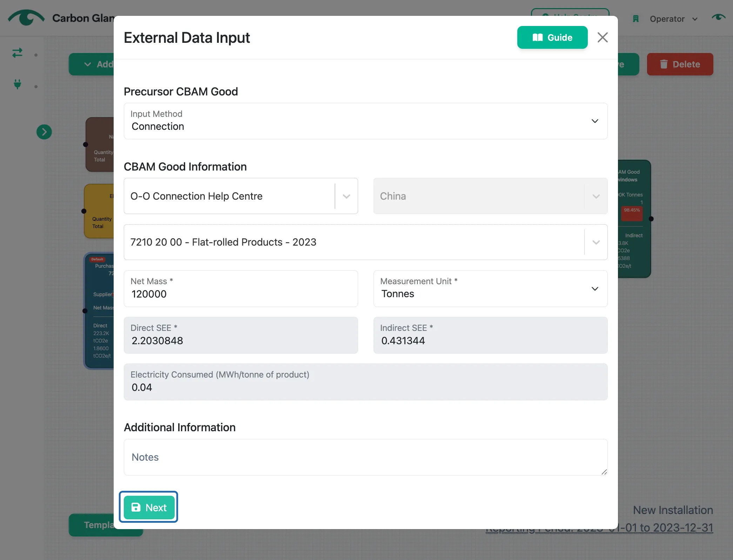Close the External Data Input dialog
The height and width of the screenshot is (560, 733).
click(603, 38)
